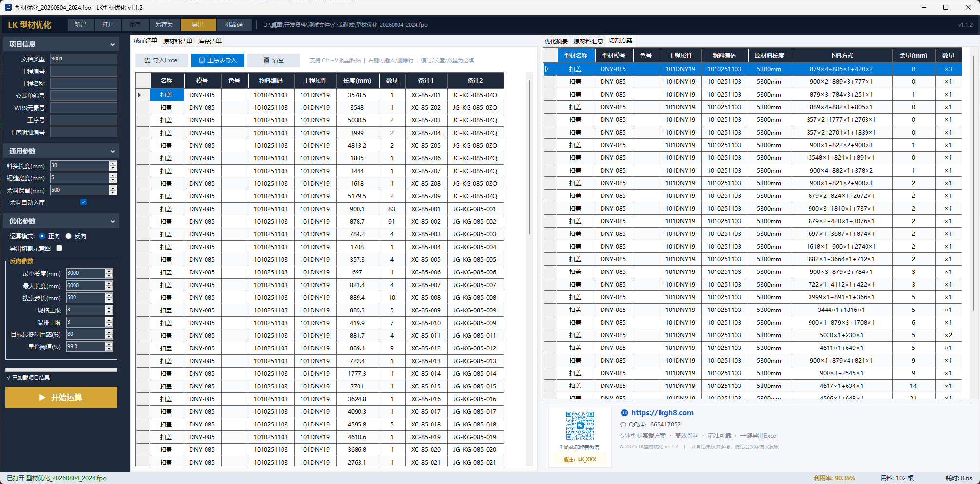Open the 库存清单 tab
The image size is (980, 484).
[x=210, y=41]
